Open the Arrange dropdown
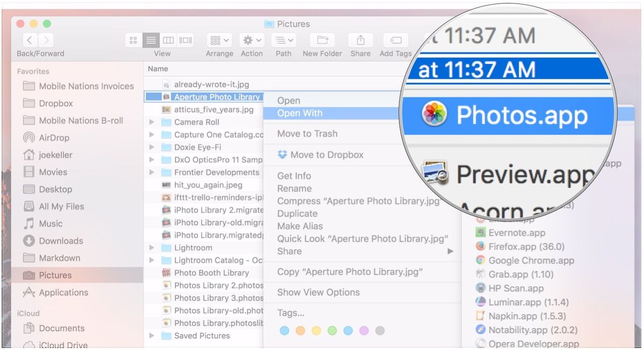The height and width of the screenshot is (350, 644). click(x=218, y=40)
